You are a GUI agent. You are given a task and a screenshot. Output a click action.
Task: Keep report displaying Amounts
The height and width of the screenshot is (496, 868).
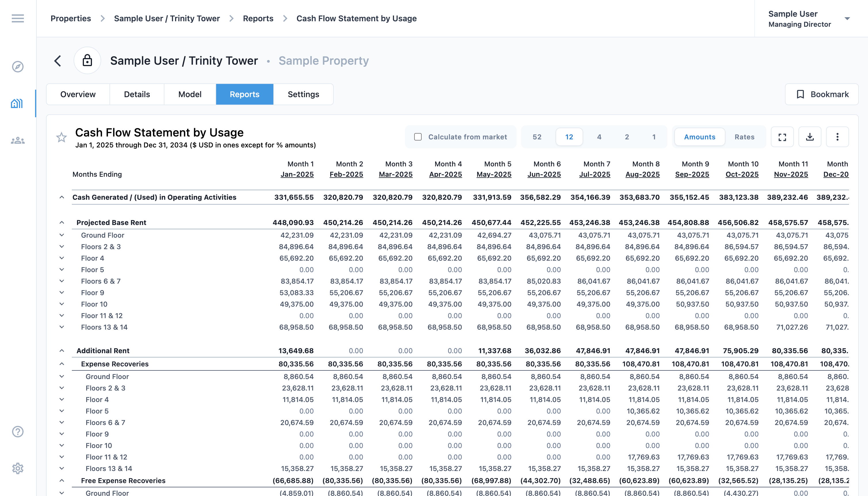[699, 137]
